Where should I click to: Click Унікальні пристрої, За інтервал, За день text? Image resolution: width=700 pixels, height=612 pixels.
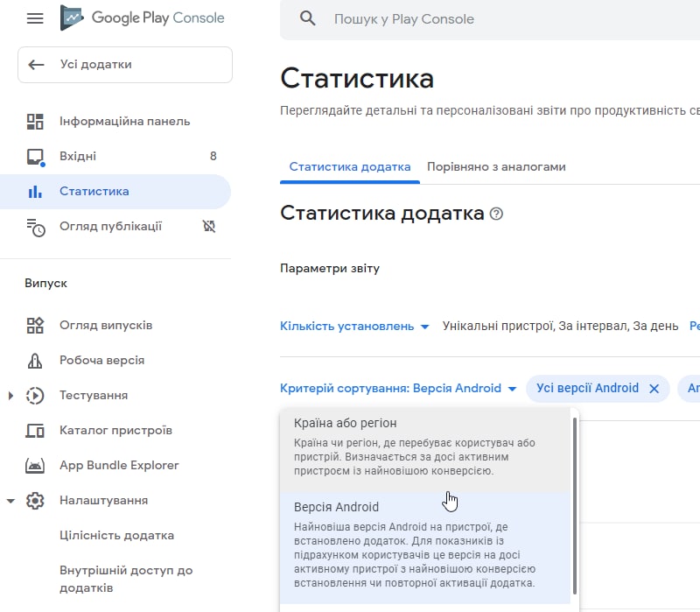(x=560, y=326)
